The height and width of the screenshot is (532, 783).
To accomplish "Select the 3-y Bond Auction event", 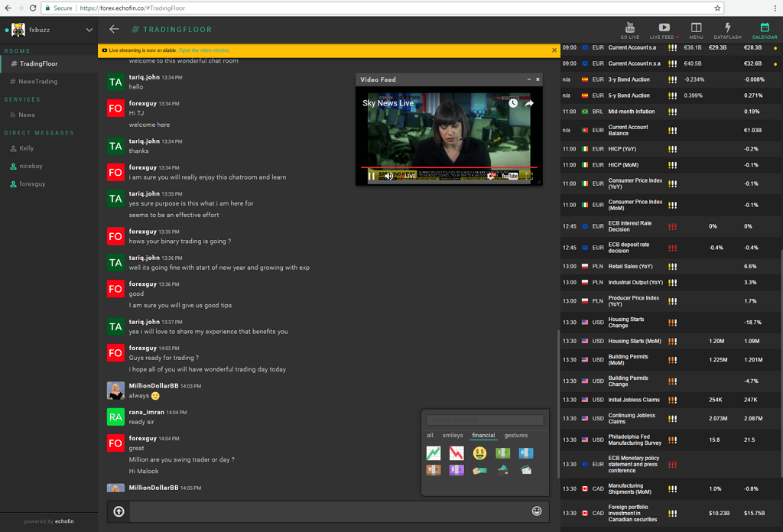I will tap(669, 79).
